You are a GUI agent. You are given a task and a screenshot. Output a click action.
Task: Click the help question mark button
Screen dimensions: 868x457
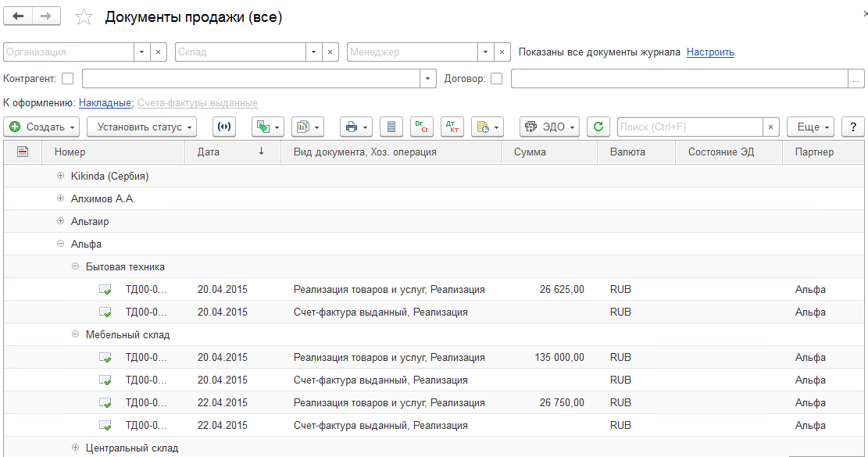(x=852, y=127)
